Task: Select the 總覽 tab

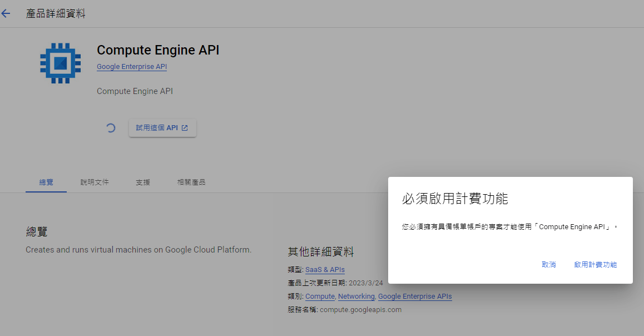Action: tap(46, 182)
